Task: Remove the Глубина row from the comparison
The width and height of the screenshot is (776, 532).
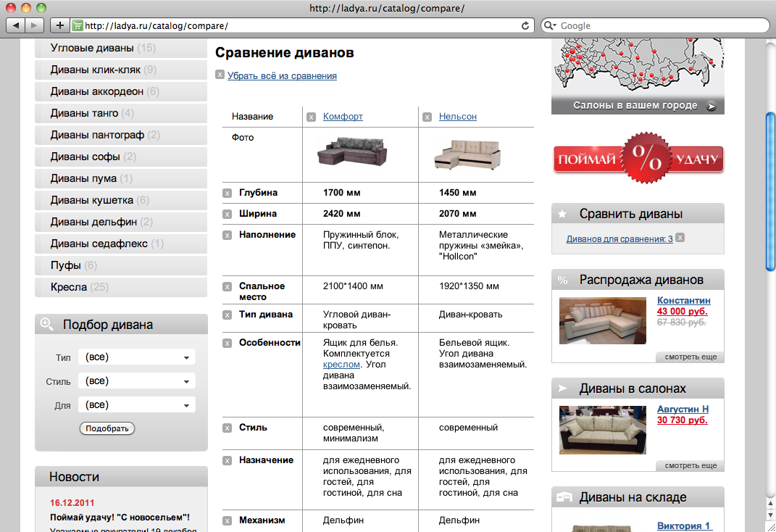Action: [x=228, y=194]
